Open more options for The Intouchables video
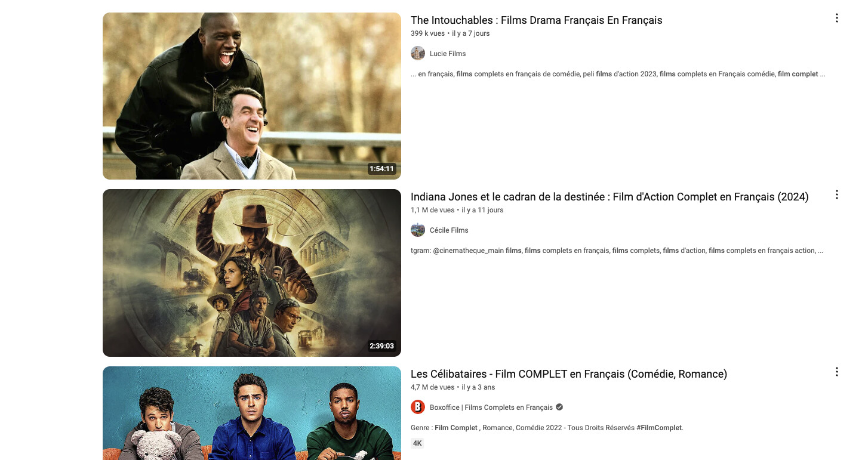The height and width of the screenshot is (460, 868). 836,18
